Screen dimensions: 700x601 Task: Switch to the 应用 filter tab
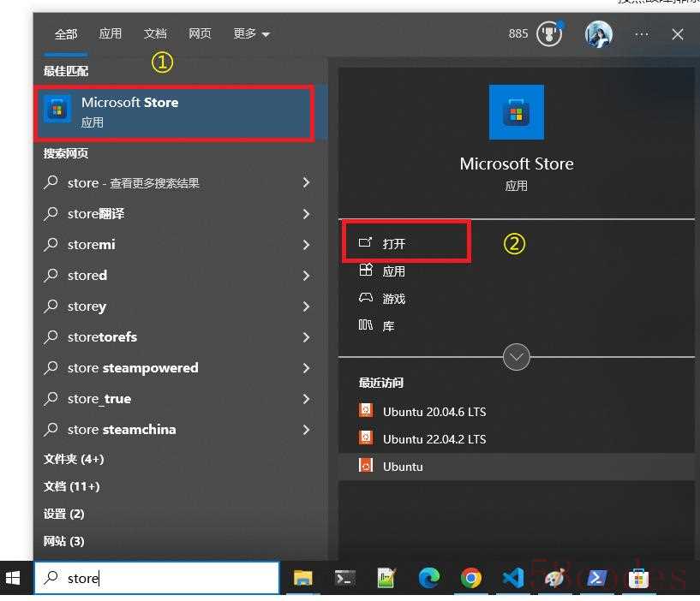(x=111, y=33)
